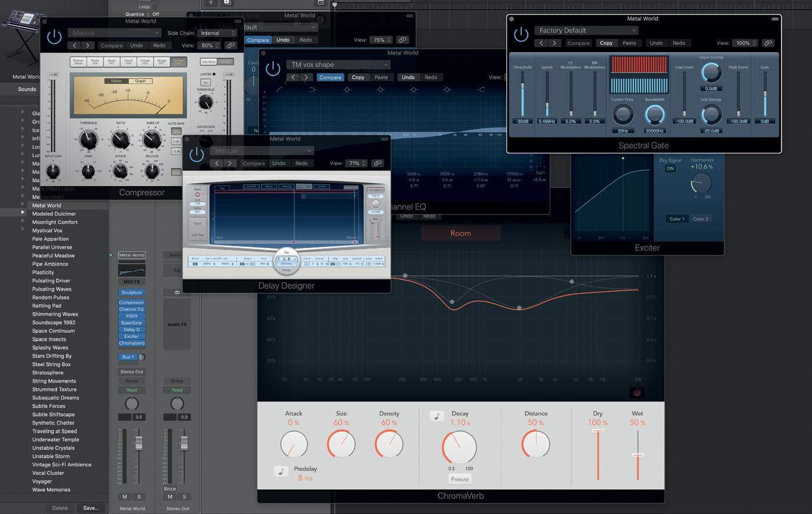Viewport: 812px width, 514px height.
Task: Select the ChromaVerb Room type selector
Action: tap(460, 233)
